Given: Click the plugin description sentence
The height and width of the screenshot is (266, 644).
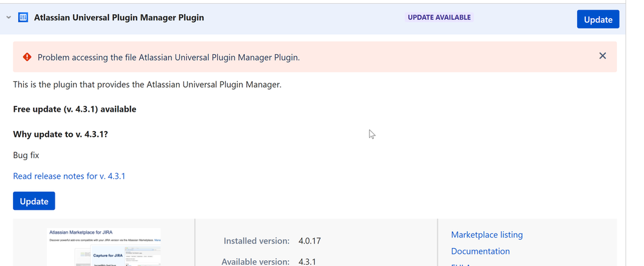Looking at the screenshot, I should tap(147, 85).
